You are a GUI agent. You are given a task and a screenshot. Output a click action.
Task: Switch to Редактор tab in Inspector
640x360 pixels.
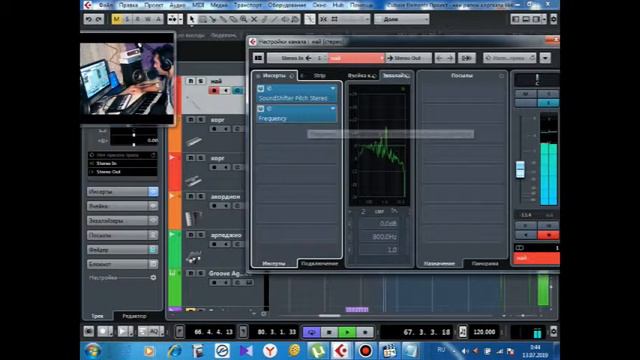134,316
